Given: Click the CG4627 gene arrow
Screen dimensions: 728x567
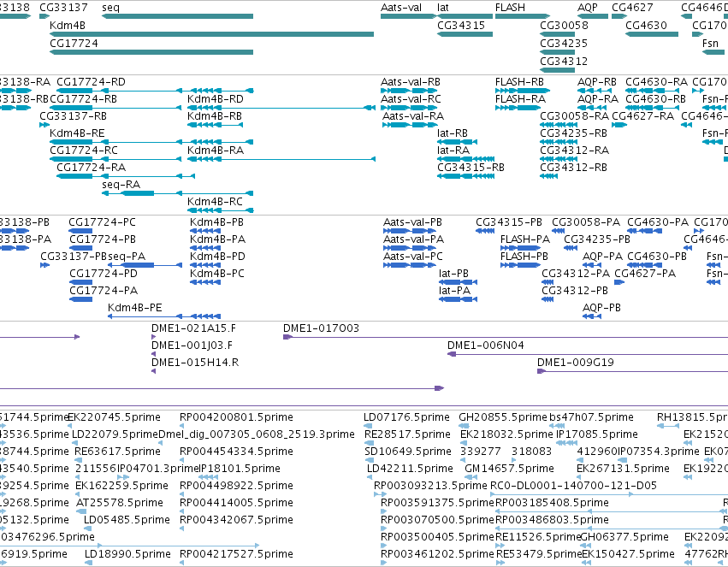Looking at the screenshot, I should tap(619, 16).
